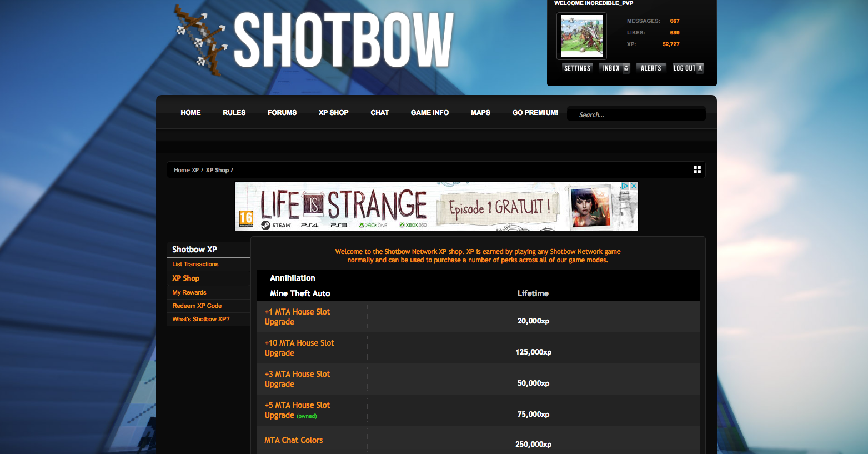This screenshot has width=868, height=454.
Task: Click the XP Shop breadcrumb link
Action: click(217, 170)
